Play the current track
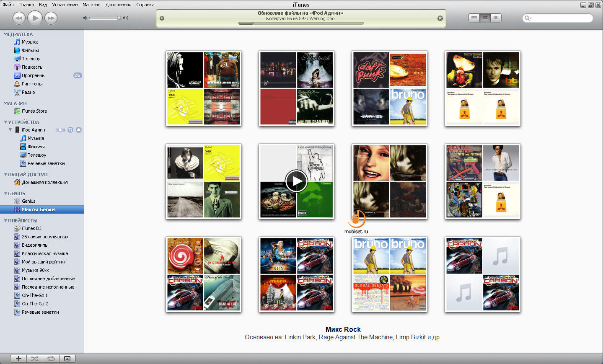The height and width of the screenshot is (364, 603). coord(35,18)
